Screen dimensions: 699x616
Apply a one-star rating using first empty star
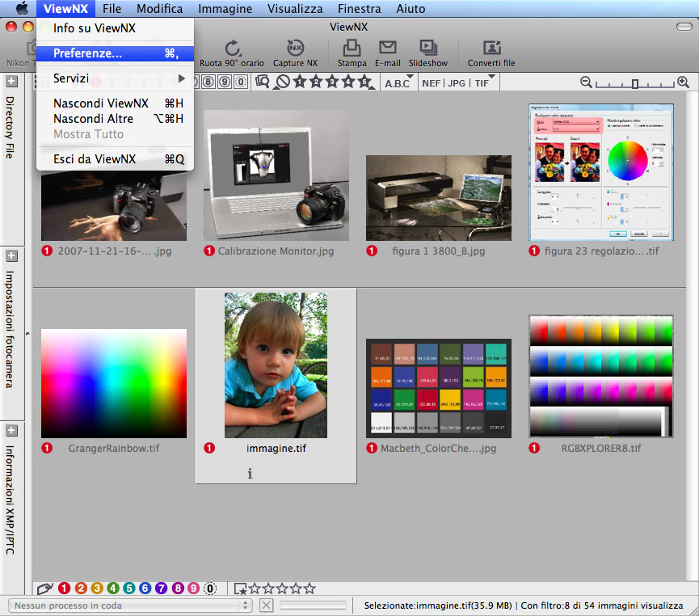pyautogui.click(x=255, y=589)
